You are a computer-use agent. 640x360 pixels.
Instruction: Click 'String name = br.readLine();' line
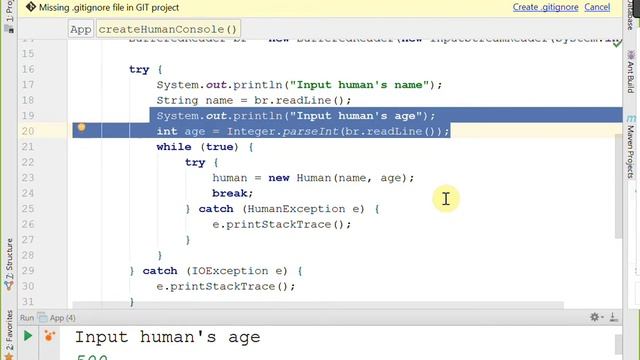tap(253, 100)
